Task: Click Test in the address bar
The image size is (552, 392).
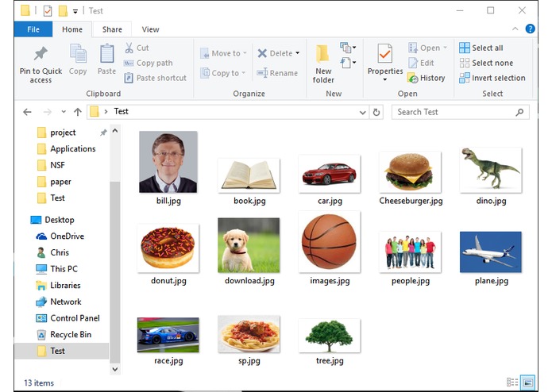Action: 121,111
